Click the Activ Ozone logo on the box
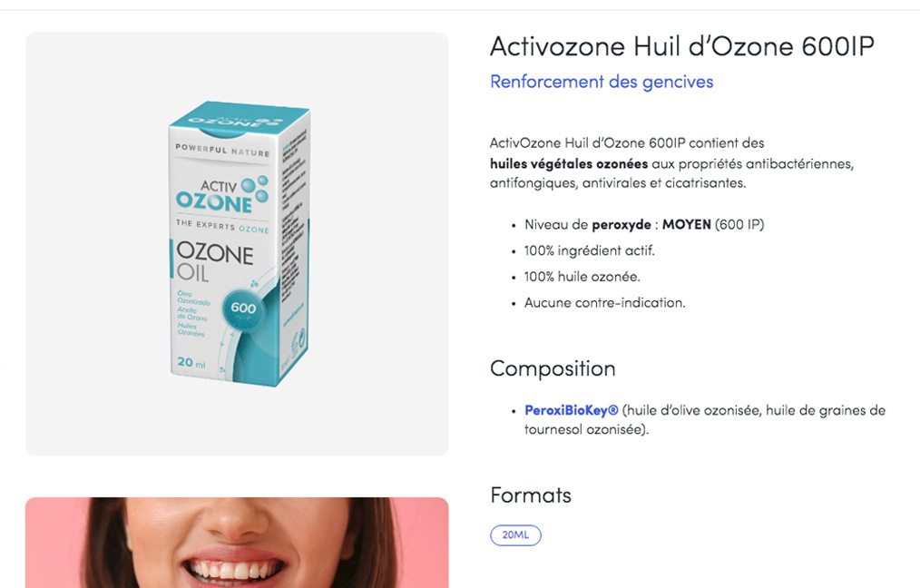The image size is (920, 588). tap(221, 195)
